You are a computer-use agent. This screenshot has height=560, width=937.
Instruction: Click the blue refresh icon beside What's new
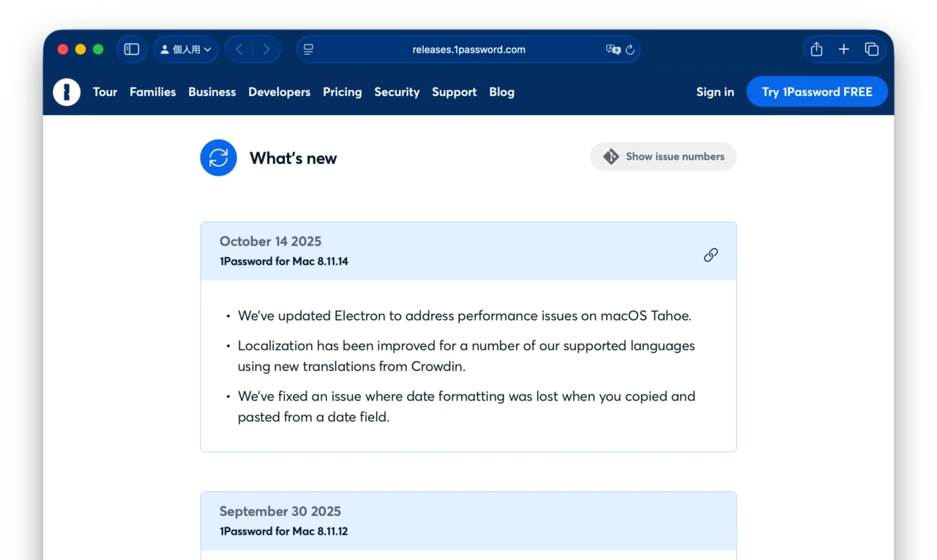click(x=218, y=157)
